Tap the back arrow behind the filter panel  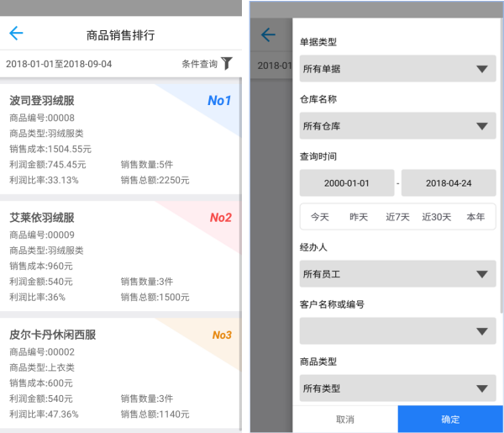(268, 34)
